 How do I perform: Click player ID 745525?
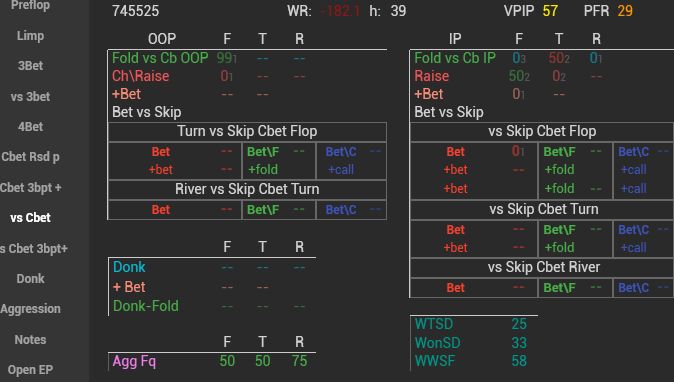(x=135, y=11)
